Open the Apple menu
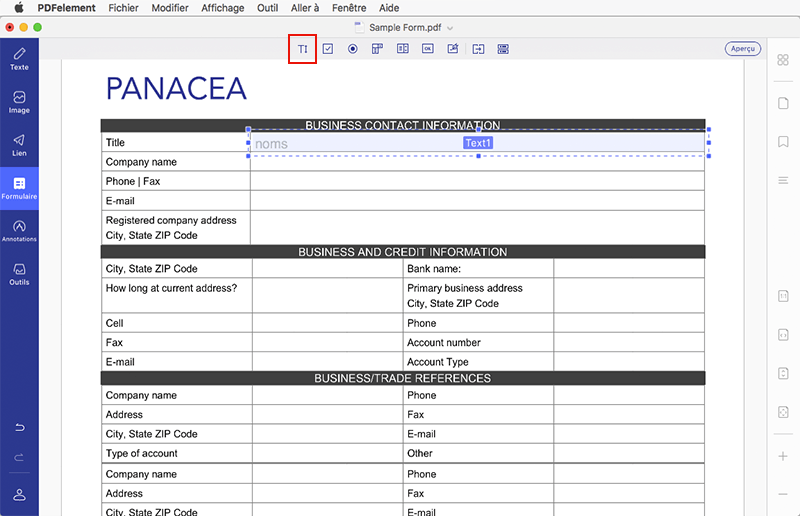Image resolution: width=800 pixels, height=516 pixels. [19, 8]
